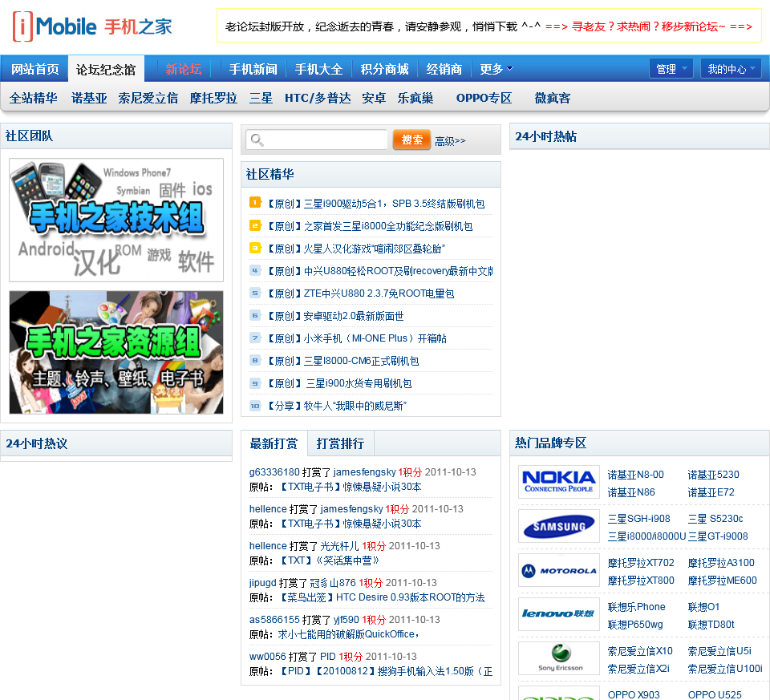
Task: Open the 摩托罗拉 sub-navigation link
Action: (x=213, y=98)
